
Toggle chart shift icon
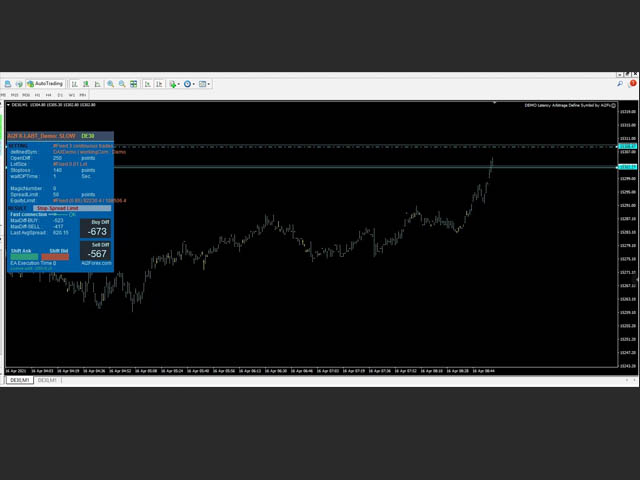pos(159,84)
